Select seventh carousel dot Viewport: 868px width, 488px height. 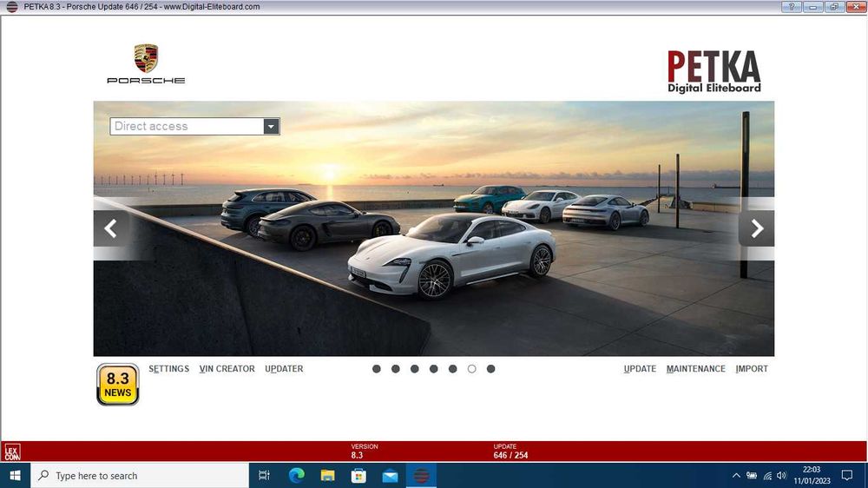point(490,369)
